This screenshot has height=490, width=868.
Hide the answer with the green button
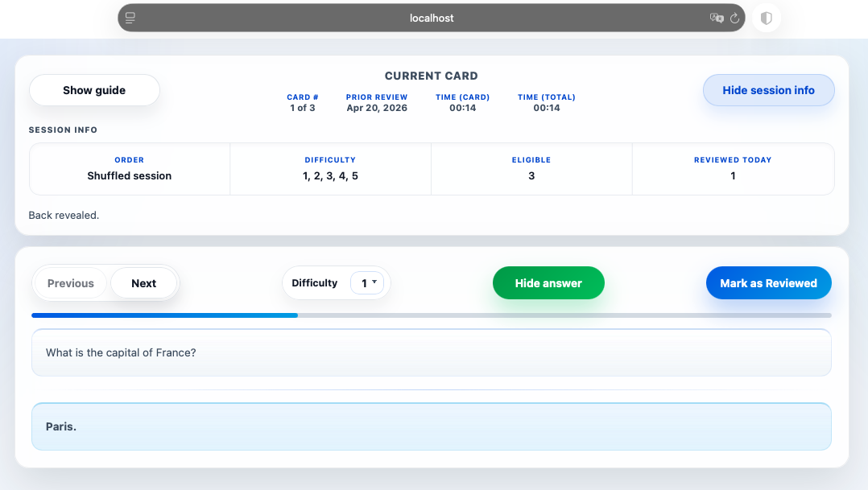[548, 283]
